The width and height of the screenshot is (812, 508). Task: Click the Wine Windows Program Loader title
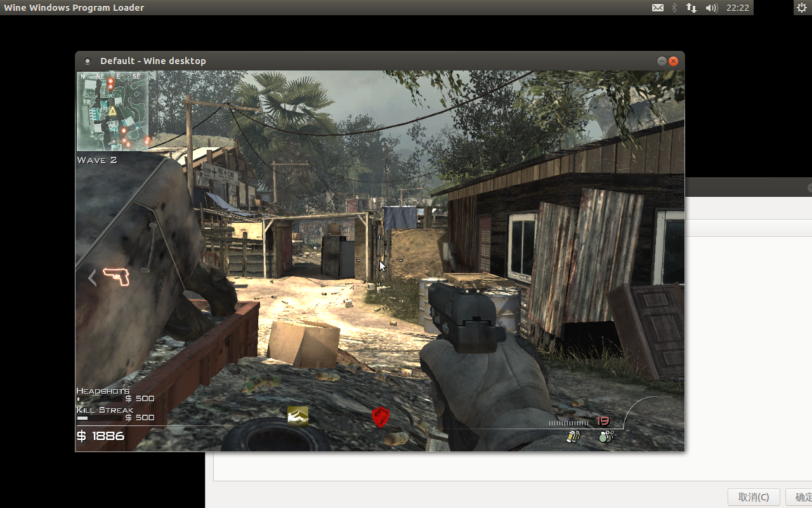tap(74, 8)
